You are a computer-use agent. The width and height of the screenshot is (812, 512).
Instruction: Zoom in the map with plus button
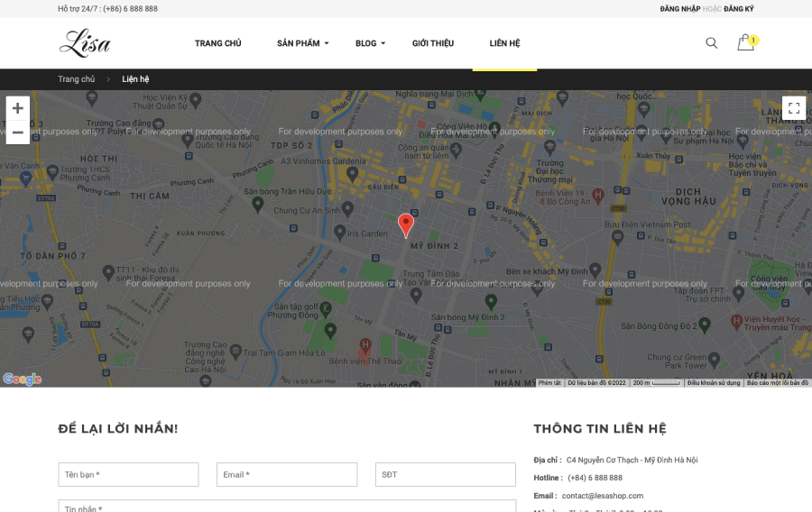(18, 108)
